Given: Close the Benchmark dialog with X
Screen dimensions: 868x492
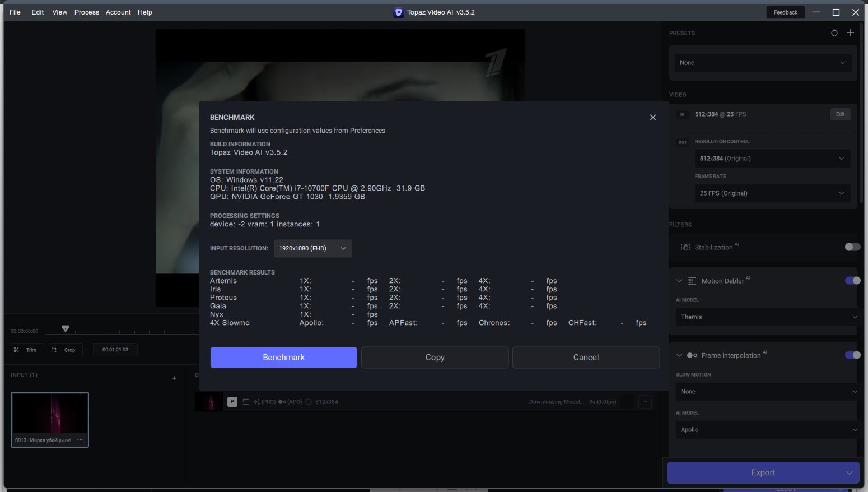Looking at the screenshot, I should pyautogui.click(x=652, y=118).
